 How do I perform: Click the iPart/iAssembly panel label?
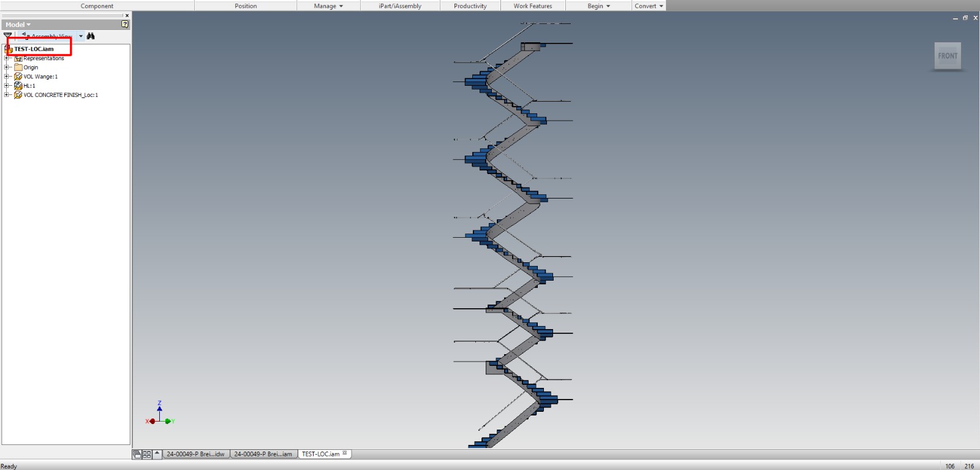400,6
